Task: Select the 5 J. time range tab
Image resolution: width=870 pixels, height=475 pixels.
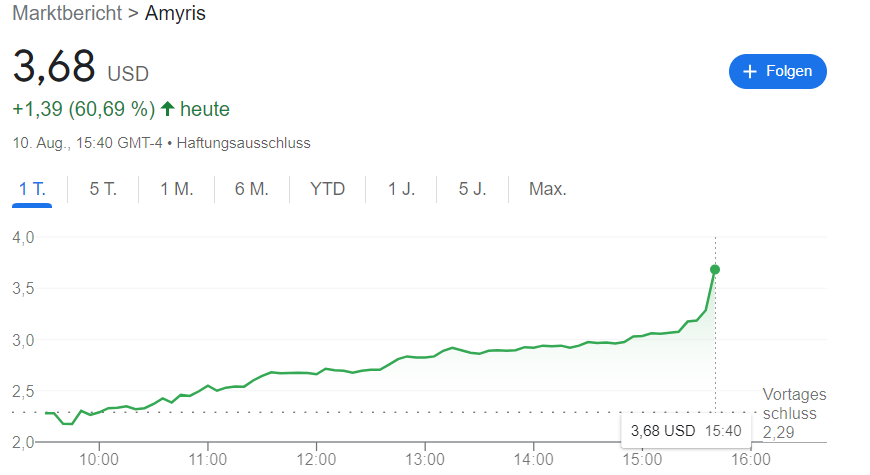Action: pos(472,189)
